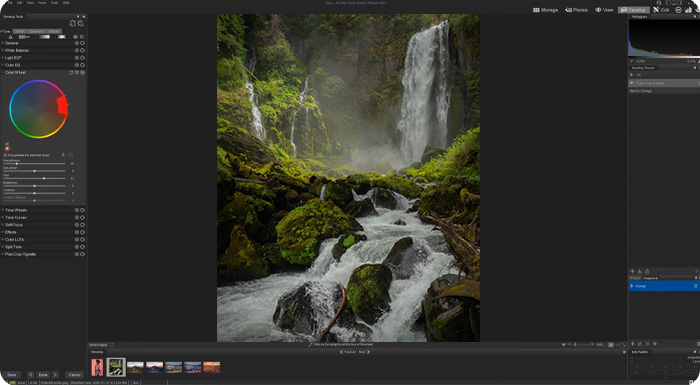This screenshot has width=700, height=385.
Task: Select the Orange snapshot entry
Action: pos(664,286)
